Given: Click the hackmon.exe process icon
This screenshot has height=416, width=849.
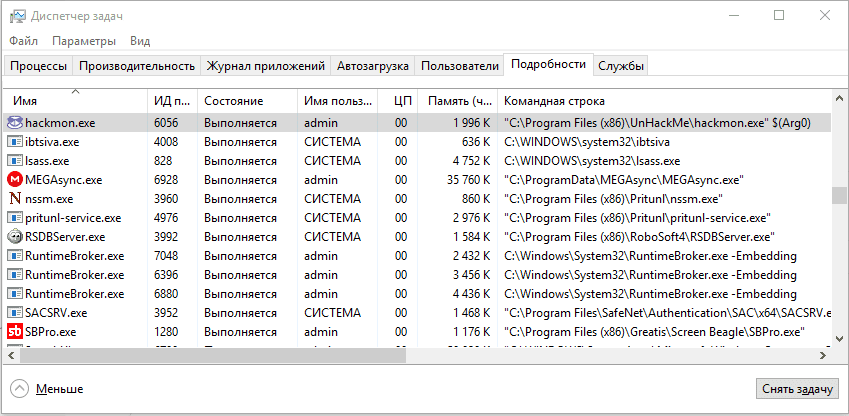Looking at the screenshot, I should coord(15,123).
